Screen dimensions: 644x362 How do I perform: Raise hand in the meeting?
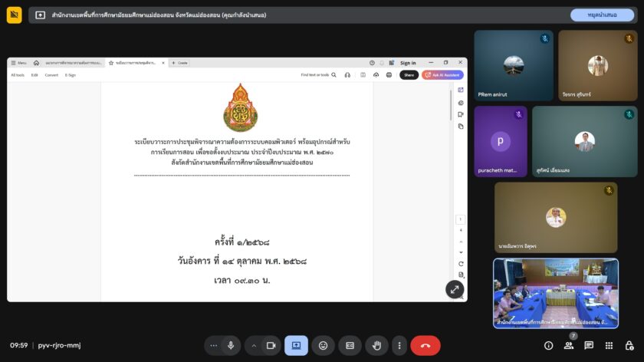coord(376,346)
